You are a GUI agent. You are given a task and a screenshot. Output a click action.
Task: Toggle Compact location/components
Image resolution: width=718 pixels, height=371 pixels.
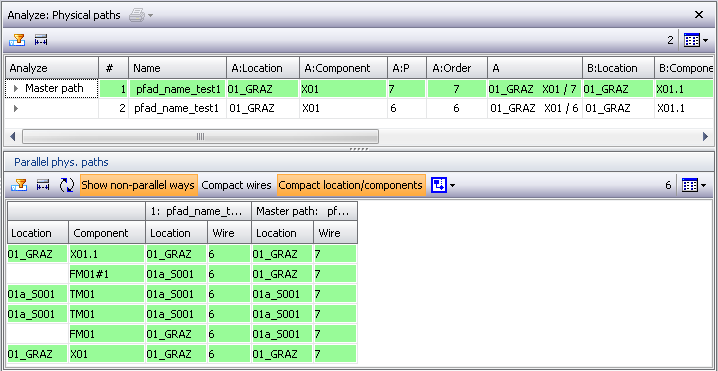(x=351, y=185)
